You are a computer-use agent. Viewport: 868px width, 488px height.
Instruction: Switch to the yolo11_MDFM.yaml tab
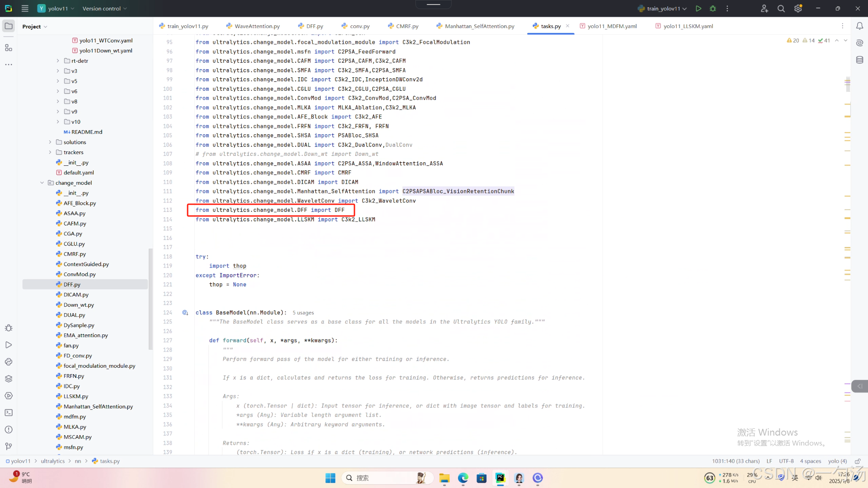pos(612,26)
